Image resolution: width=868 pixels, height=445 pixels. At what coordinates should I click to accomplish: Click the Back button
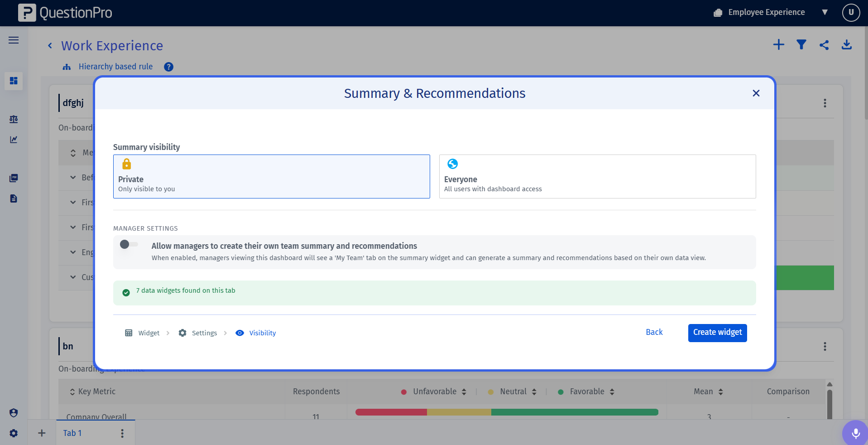654,332
